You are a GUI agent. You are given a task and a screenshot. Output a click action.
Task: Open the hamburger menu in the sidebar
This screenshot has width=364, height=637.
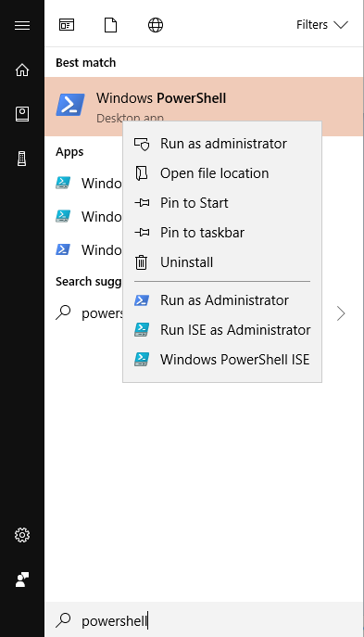coord(22,26)
